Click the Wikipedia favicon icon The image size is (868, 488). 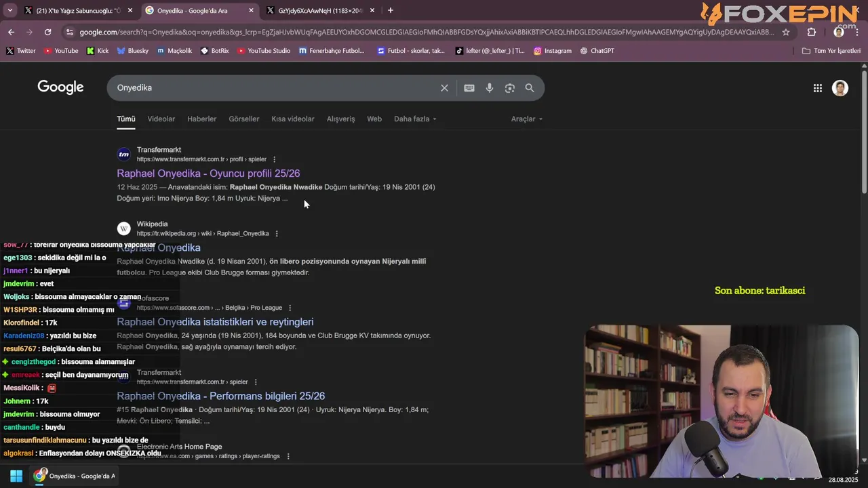(x=123, y=229)
